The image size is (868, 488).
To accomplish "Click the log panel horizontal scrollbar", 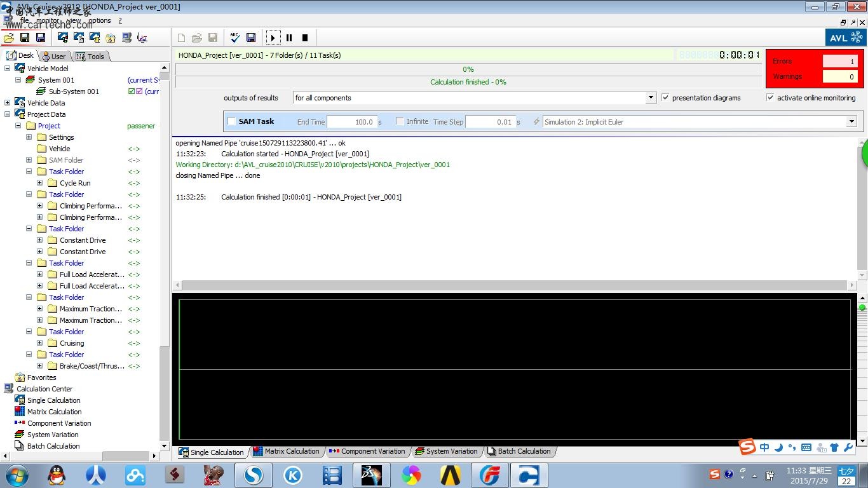I will [515, 285].
